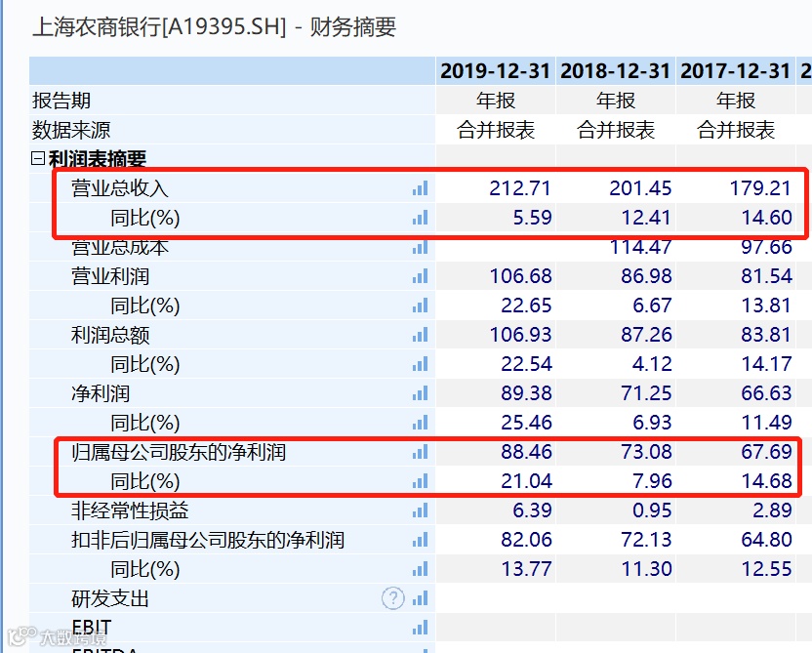Click the 净利润 row label
Viewport: 812px width, 653px height.
[100, 393]
